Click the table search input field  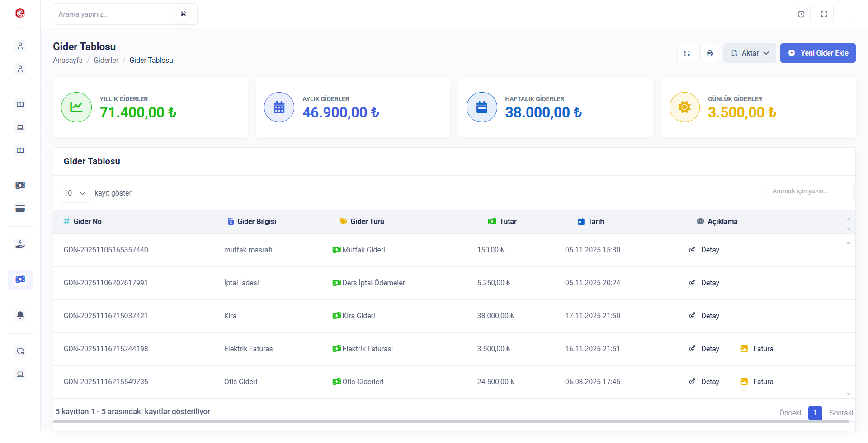tap(809, 191)
